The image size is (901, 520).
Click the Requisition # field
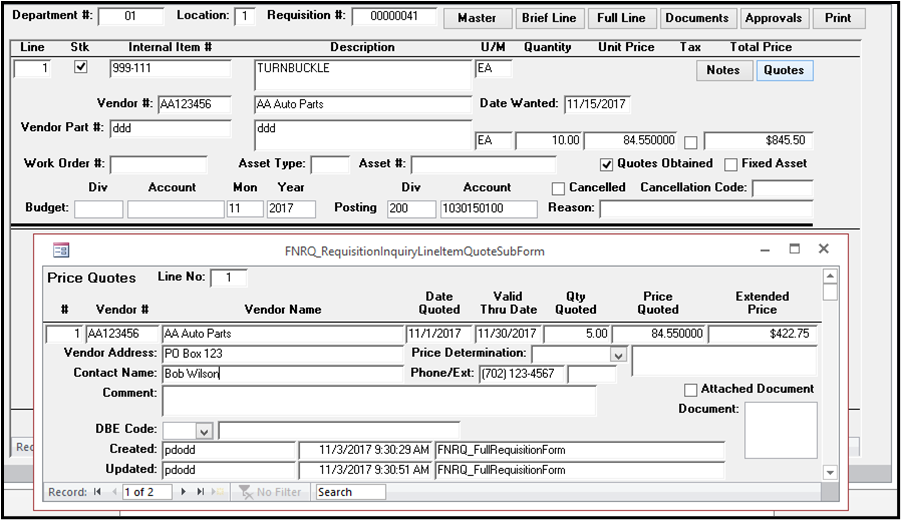394,16
